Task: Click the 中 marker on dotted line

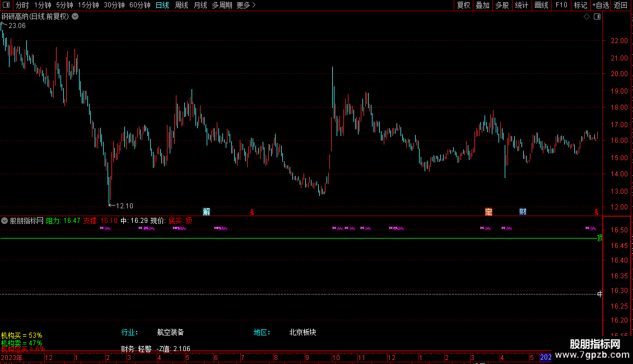Action: pyautogui.click(x=599, y=294)
